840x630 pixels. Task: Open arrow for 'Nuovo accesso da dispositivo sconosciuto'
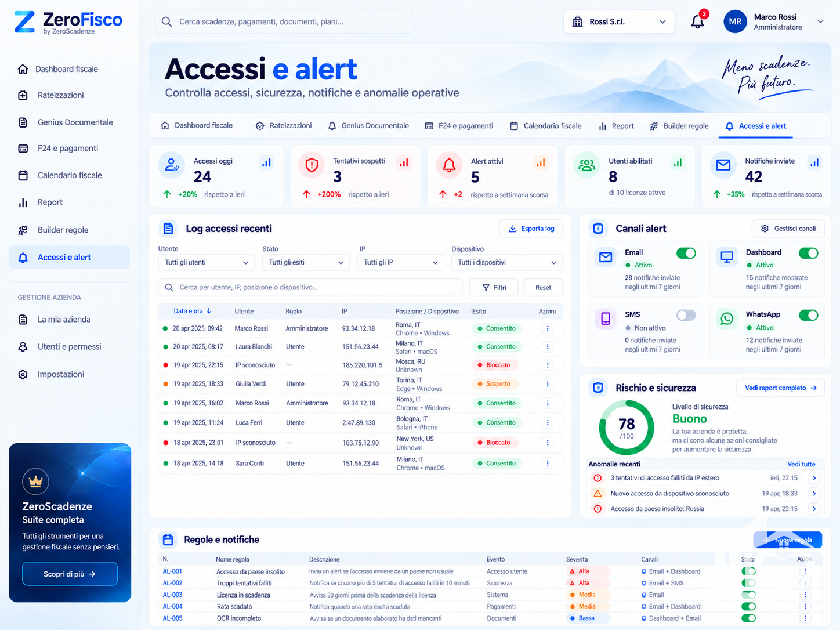point(814,494)
